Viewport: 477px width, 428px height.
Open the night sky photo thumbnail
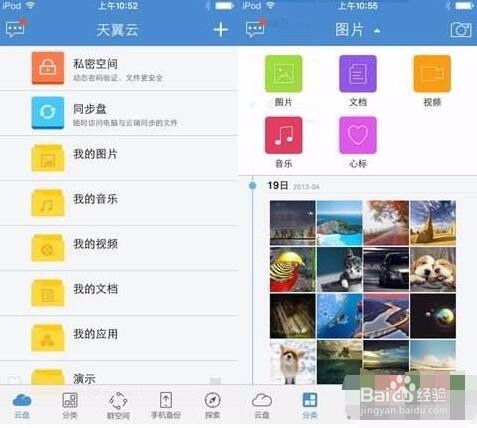293,223
